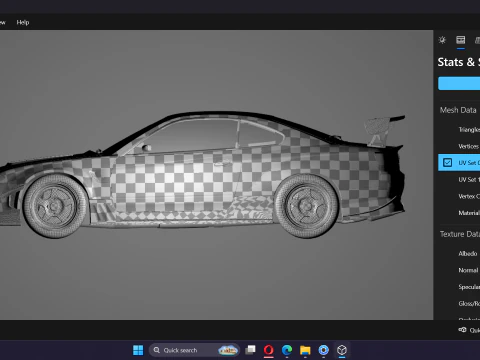Select the Materials mesh data row
Screen dimensions: 480x360
(459, 213)
